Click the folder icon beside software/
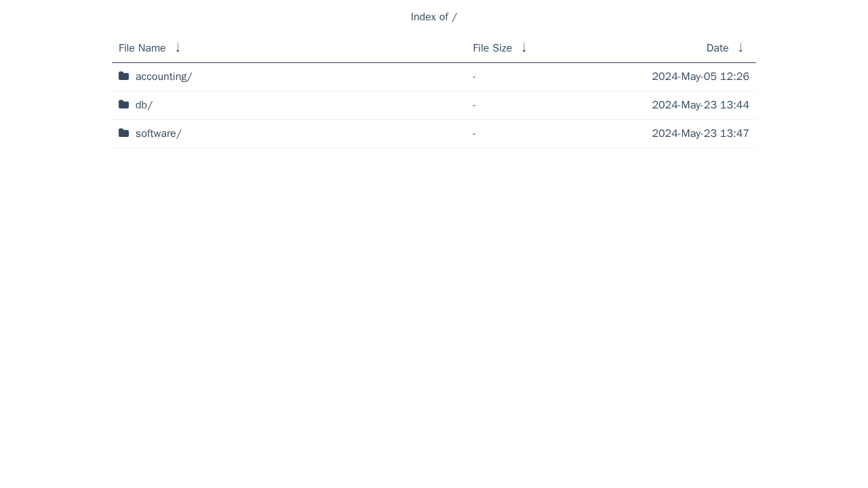Screen dimensions: 868x488 (x=123, y=133)
